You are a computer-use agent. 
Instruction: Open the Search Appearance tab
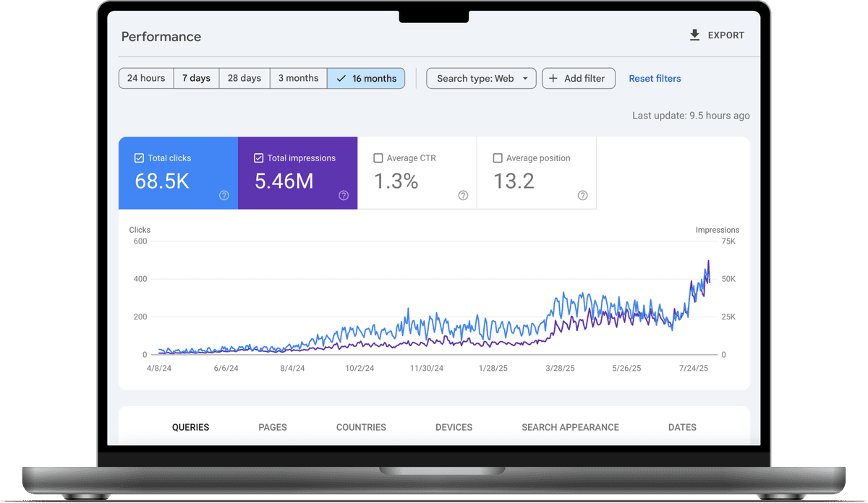click(570, 427)
